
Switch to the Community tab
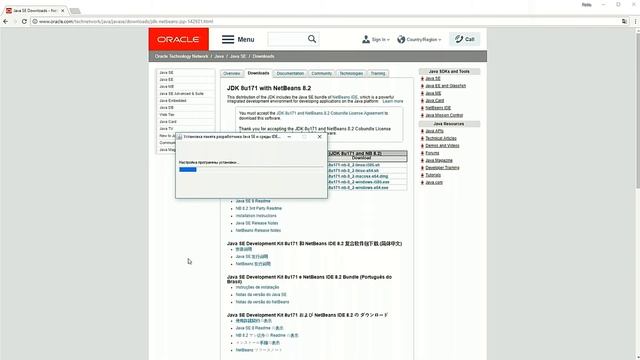coord(322,73)
